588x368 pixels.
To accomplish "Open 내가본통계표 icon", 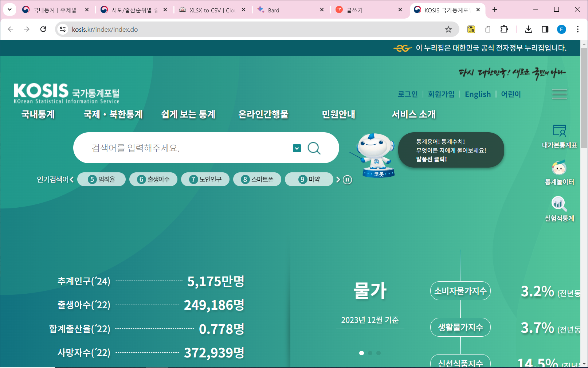I will pos(559,137).
